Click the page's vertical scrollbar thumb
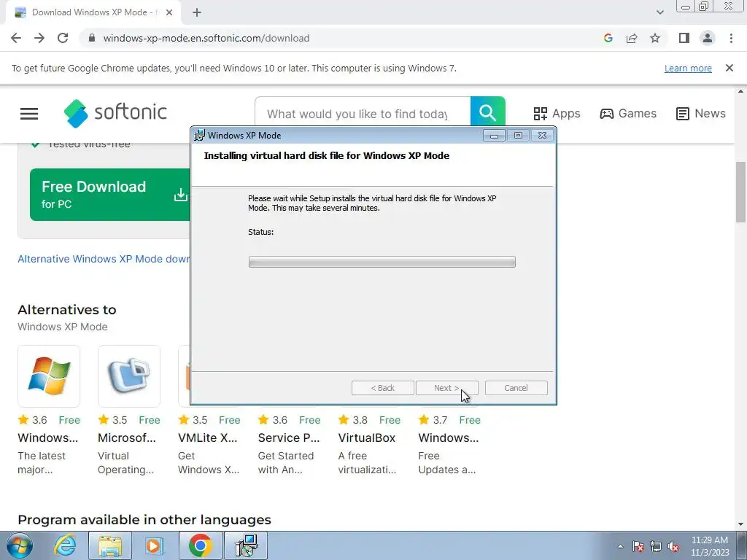The height and width of the screenshot is (560, 747). pyautogui.click(x=740, y=192)
